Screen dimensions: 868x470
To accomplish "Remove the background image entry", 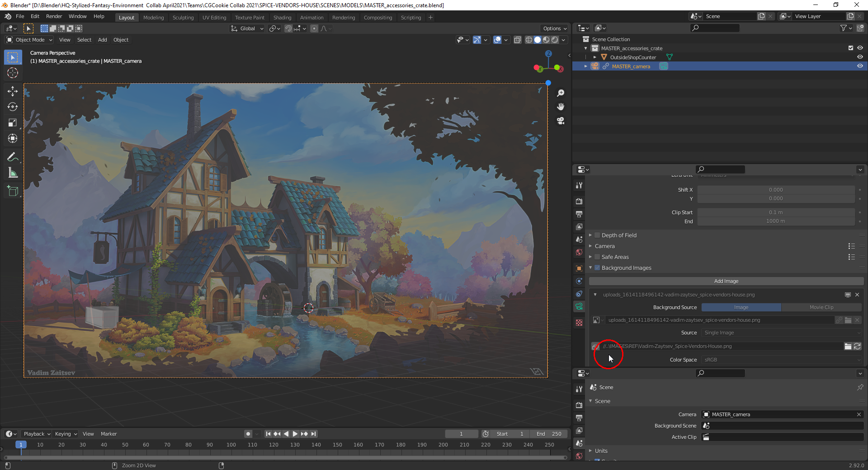I will point(857,295).
